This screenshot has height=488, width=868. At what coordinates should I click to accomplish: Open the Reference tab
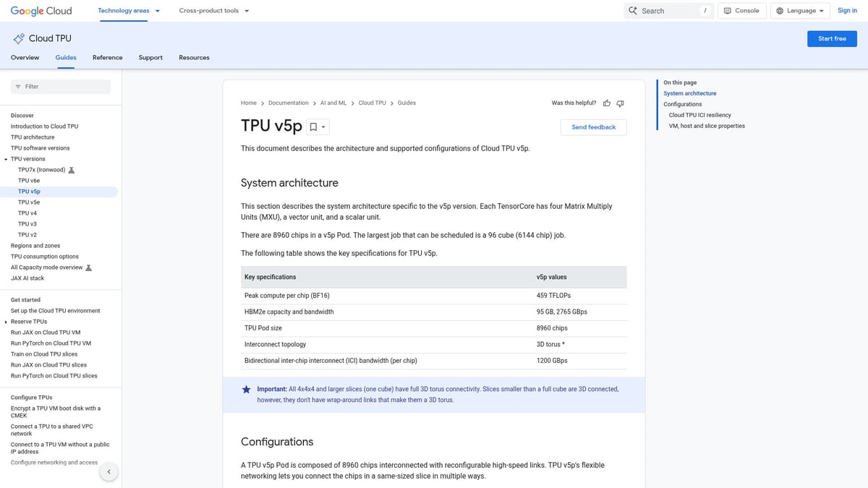point(107,58)
